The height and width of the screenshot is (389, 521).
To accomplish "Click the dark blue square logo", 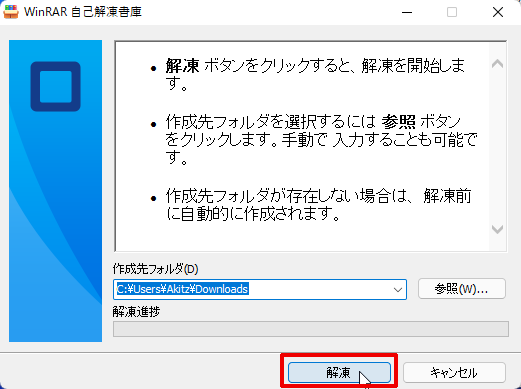I will pyautogui.click(x=56, y=86).
